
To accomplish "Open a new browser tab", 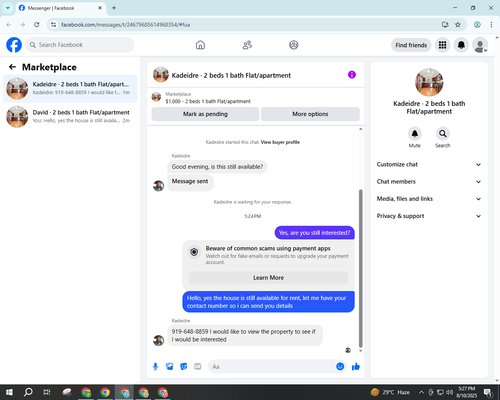I will coord(114,8).
